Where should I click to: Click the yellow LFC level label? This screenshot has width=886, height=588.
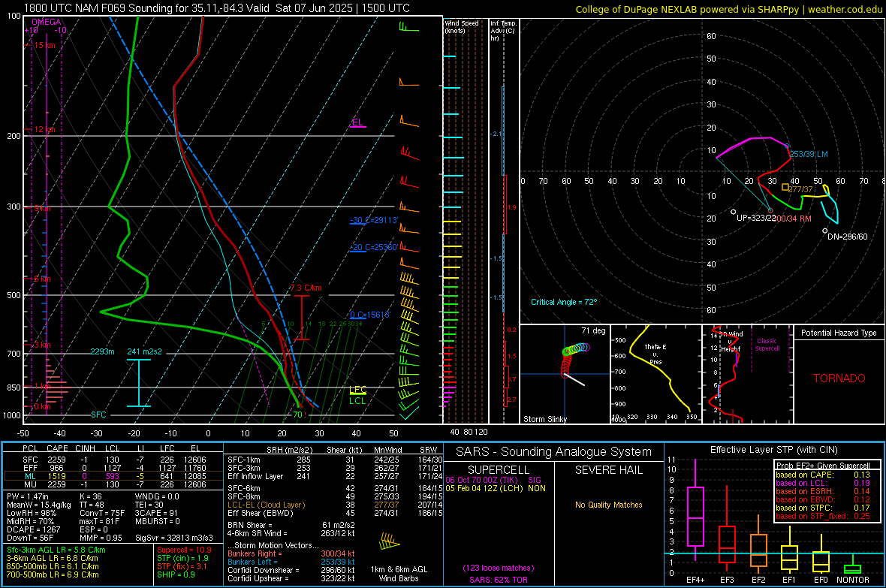[357, 390]
